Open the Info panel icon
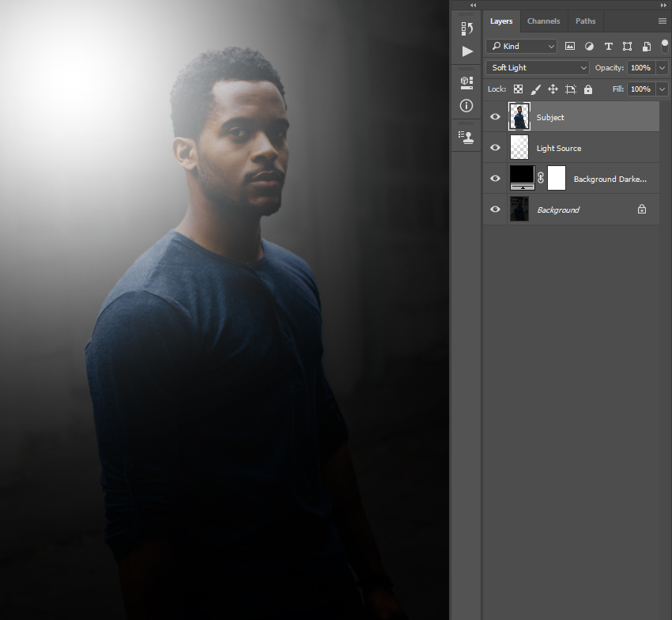672x620 pixels. [466, 105]
